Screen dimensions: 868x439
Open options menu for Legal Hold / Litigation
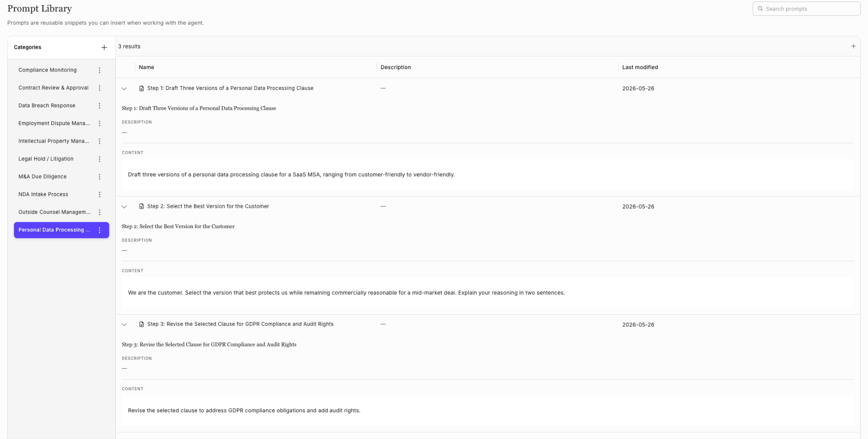[100, 159]
